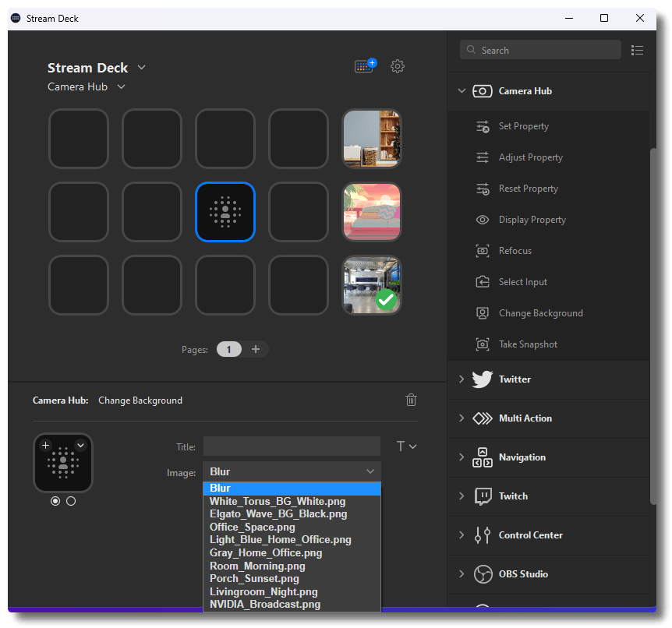Viewport: 672px width, 628px height.
Task: Expand the OBS Studio category
Action: pos(521,574)
